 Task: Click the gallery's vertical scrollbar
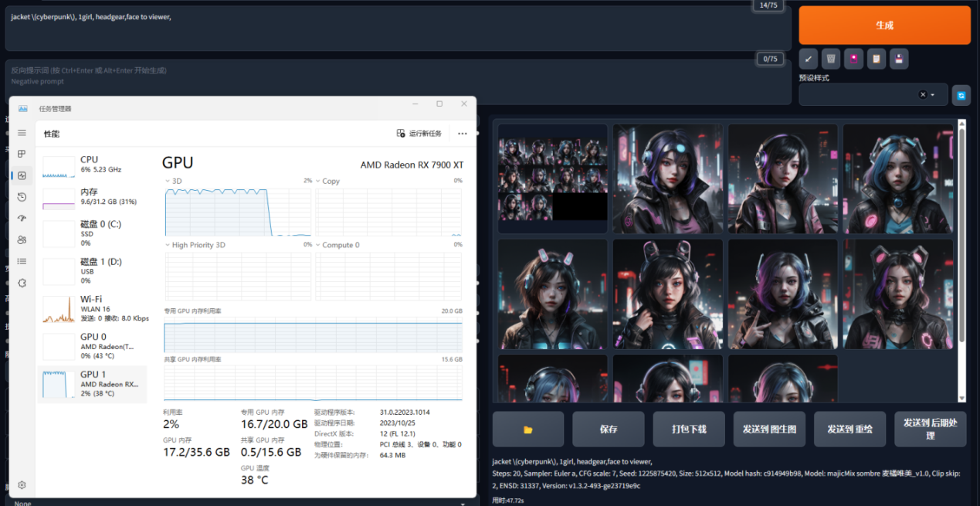[961, 232]
